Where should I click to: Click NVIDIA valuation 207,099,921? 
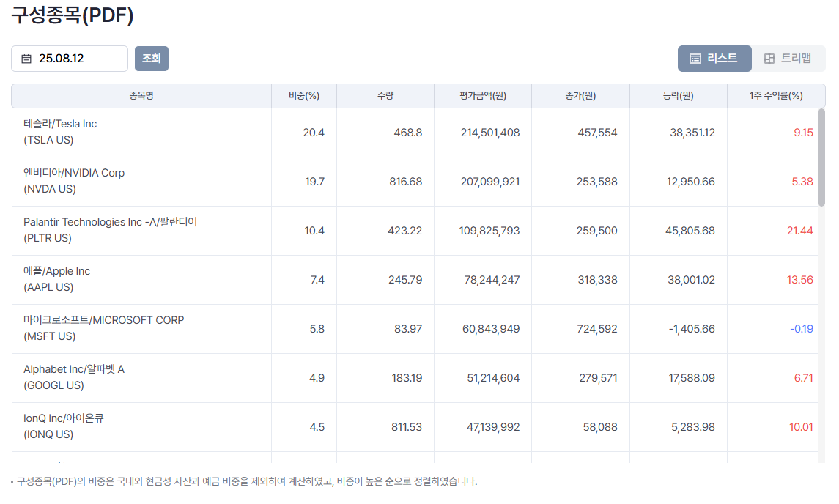[490, 182]
